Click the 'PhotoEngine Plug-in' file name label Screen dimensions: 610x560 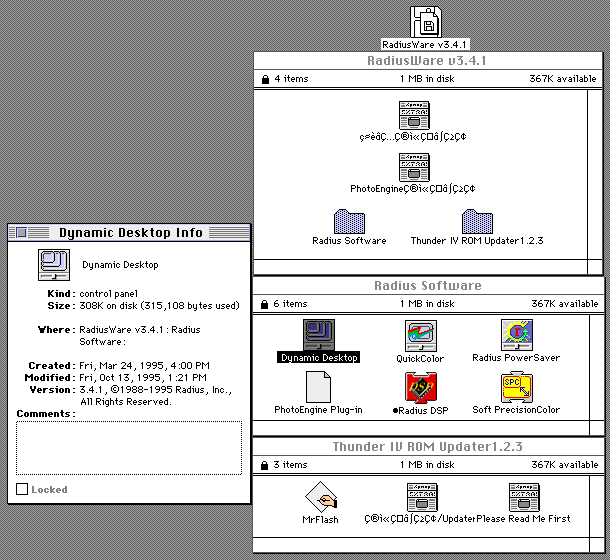point(318,410)
